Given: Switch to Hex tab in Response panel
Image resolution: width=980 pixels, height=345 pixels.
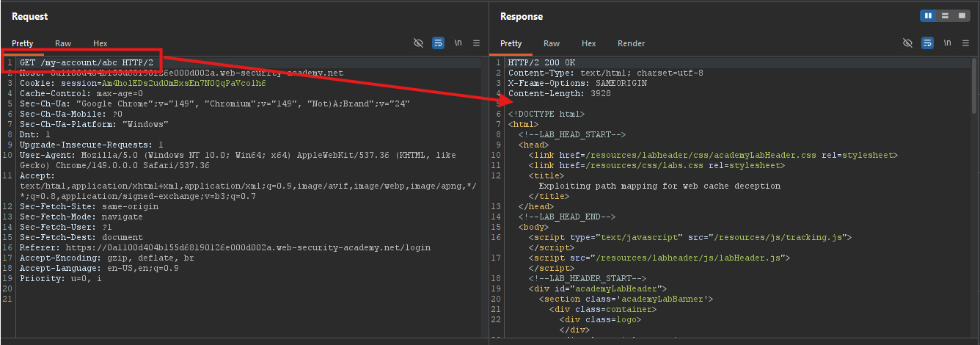Looking at the screenshot, I should pos(588,43).
